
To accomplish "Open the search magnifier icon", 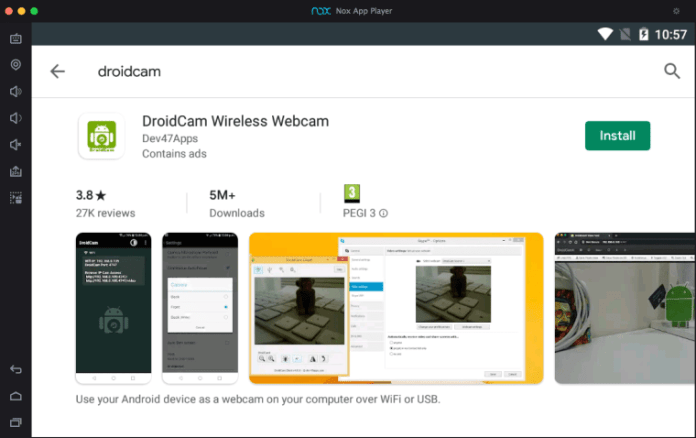I will (x=672, y=71).
